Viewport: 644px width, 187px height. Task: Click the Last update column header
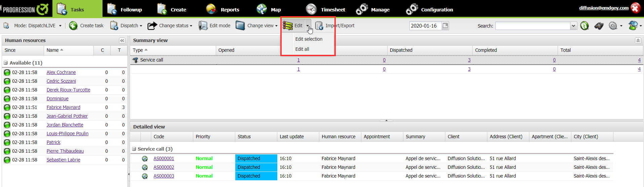click(298, 137)
